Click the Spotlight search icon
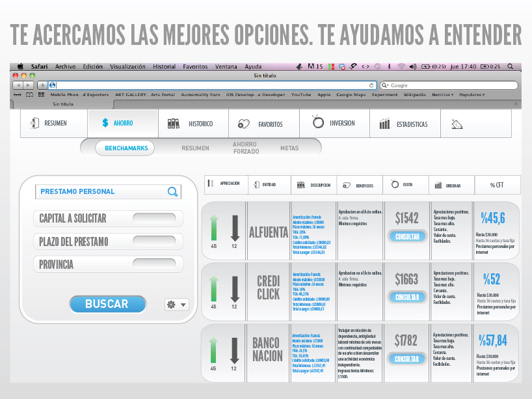This screenshot has height=399, width=532. (x=511, y=66)
